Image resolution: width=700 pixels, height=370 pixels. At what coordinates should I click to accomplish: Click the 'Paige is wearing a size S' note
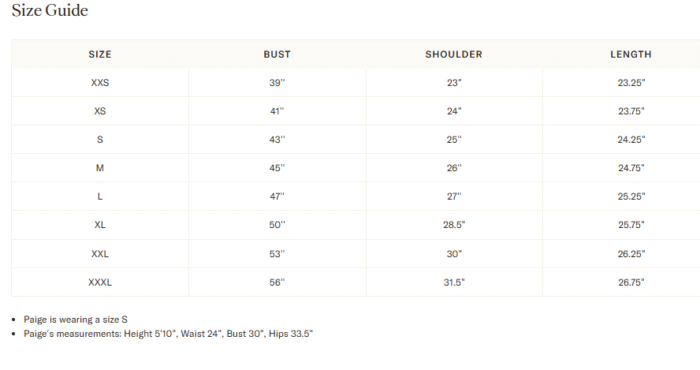click(x=75, y=320)
